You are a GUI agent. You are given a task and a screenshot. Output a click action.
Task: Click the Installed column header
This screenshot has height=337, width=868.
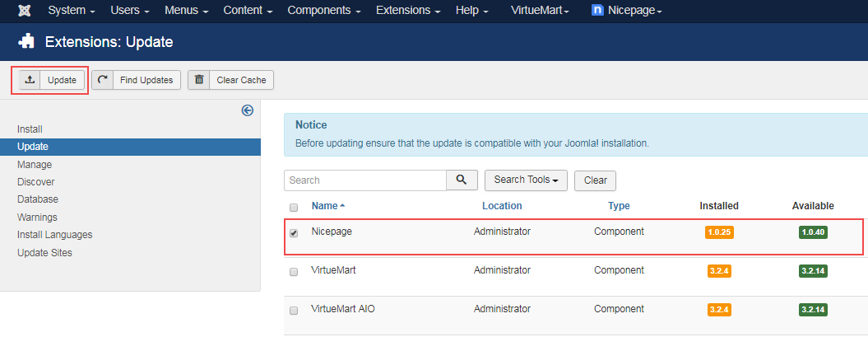pos(719,206)
